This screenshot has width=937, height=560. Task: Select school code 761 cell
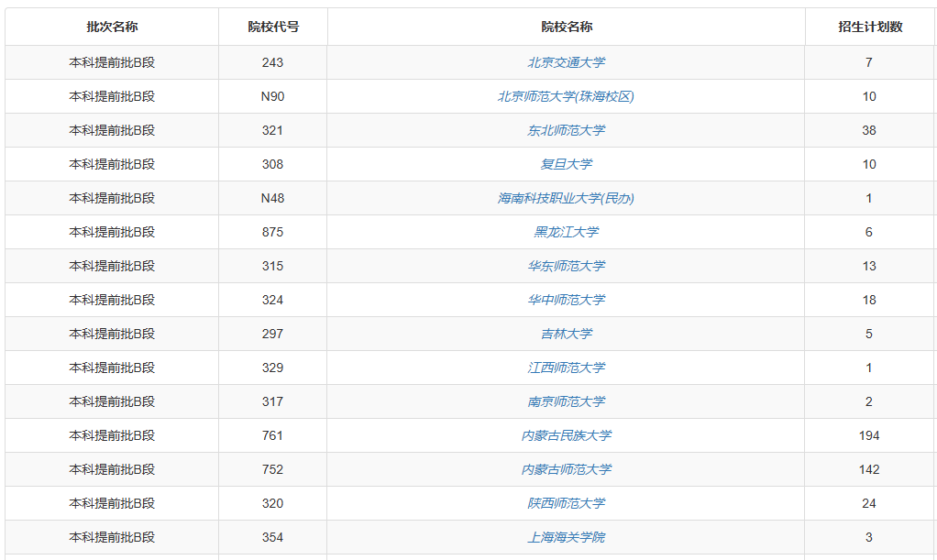272,435
